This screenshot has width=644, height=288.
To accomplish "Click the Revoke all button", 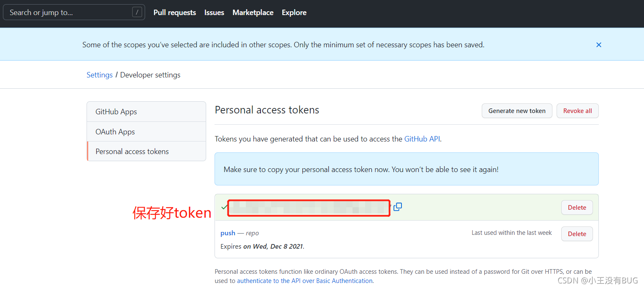I will [x=578, y=111].
